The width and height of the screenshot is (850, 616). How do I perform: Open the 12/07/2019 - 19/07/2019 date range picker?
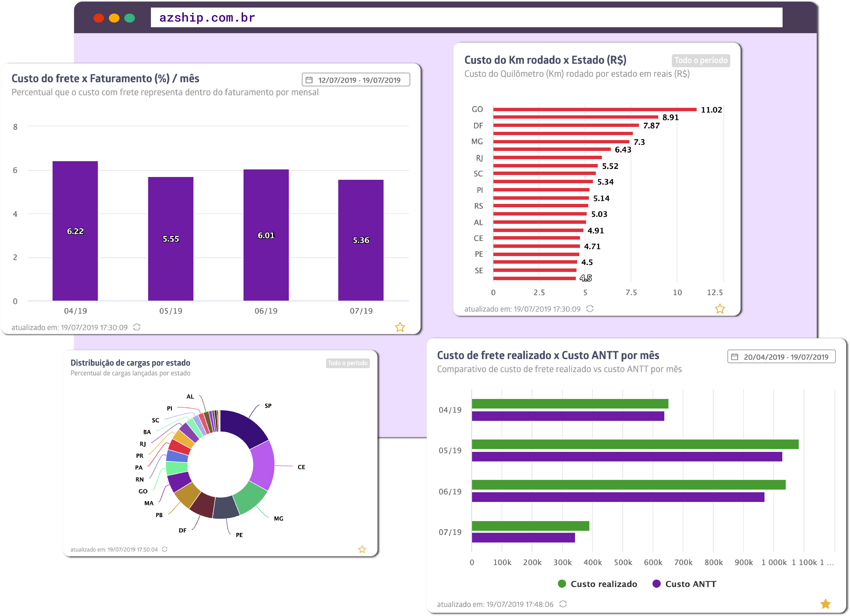tap(356, 80)
